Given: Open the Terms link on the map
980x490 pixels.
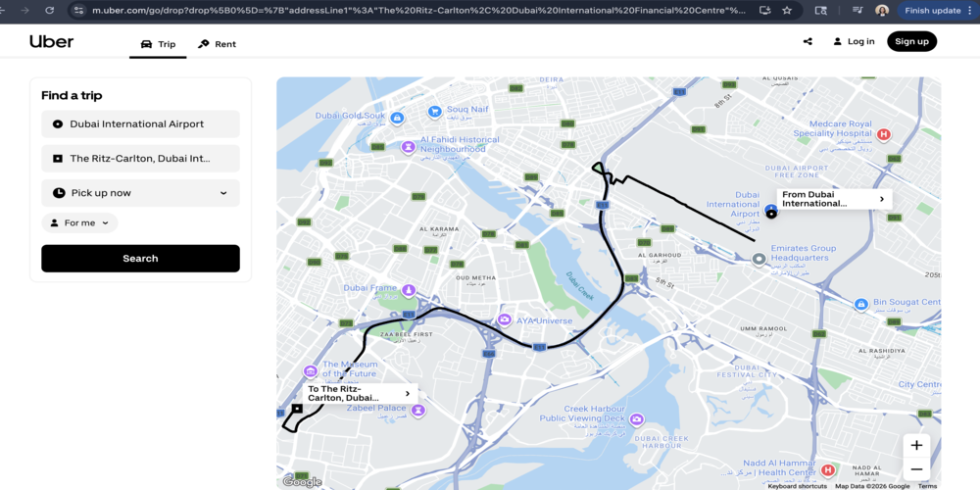Looking at the screenshot, I should tap(927, 486).
